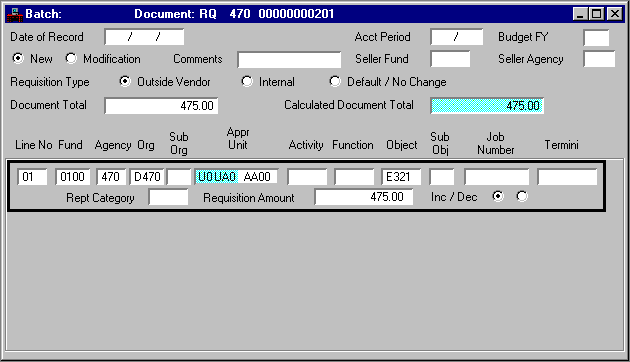Viewport: 630px width, 362px height.
Task: Minimize the Batch document window
Action: [580, 14]
